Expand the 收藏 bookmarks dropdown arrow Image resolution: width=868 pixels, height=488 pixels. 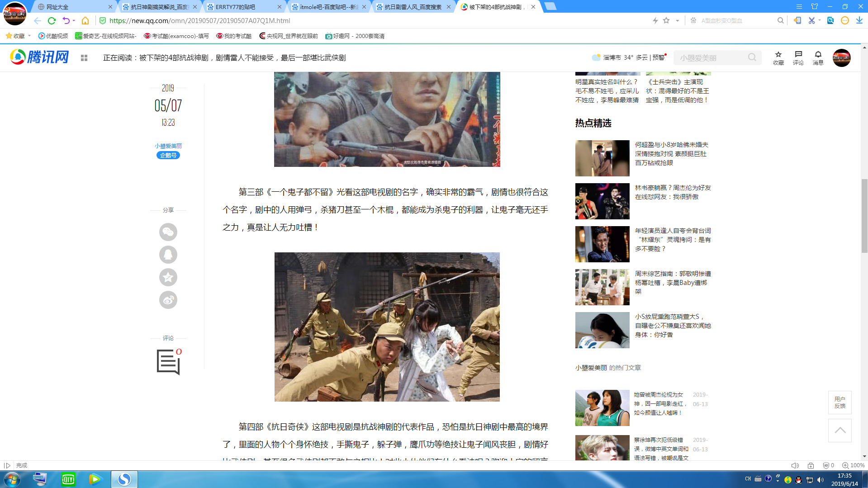(x=29, y=36)
